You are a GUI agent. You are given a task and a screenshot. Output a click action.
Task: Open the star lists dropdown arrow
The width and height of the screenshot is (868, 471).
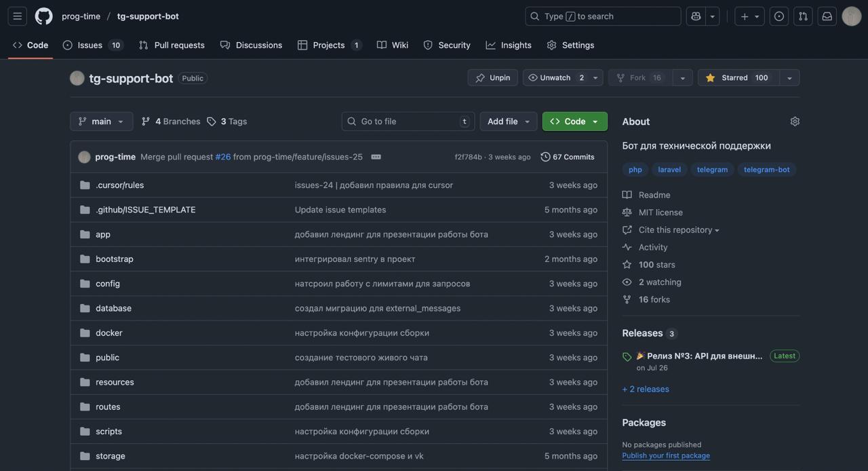pos(789,77)
